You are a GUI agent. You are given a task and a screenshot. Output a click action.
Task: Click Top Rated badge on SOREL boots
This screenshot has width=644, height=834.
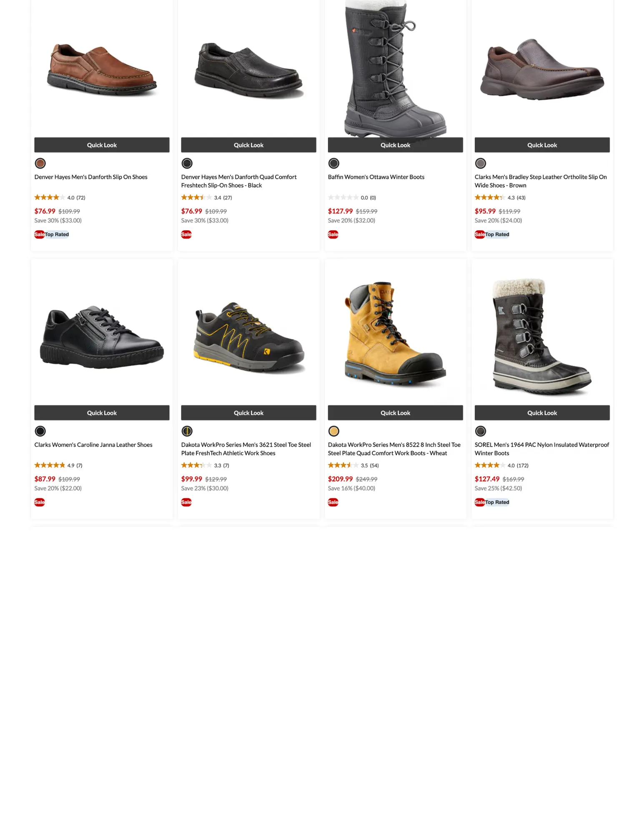coord(497,502)
